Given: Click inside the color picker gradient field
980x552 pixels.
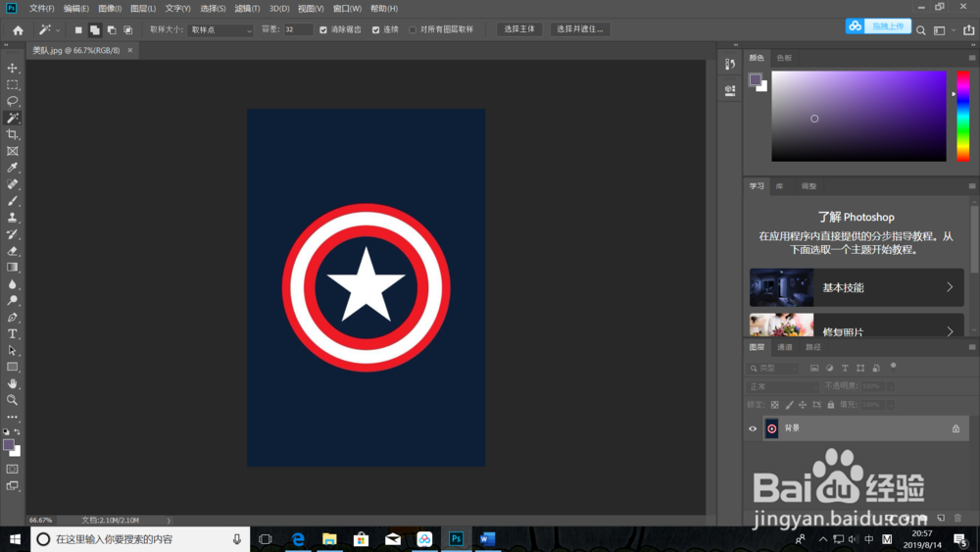Looking at the screenshot, I should [858, 117].
